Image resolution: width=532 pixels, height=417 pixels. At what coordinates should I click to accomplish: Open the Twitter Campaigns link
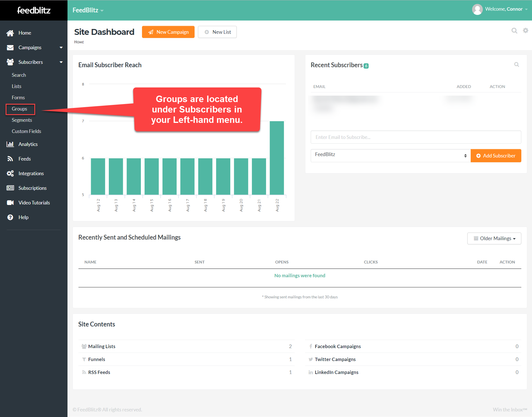[x=335, y=359]
